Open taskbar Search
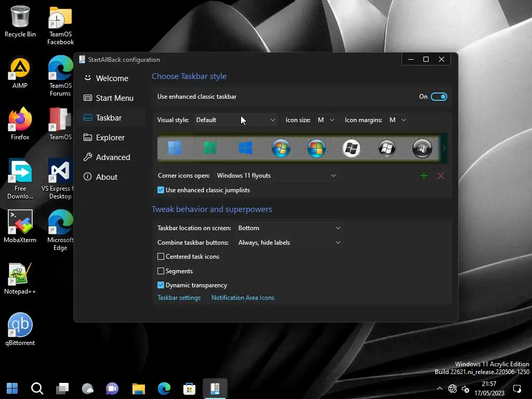Viewport: 532px width, 399px height. [x=37, y=389]
